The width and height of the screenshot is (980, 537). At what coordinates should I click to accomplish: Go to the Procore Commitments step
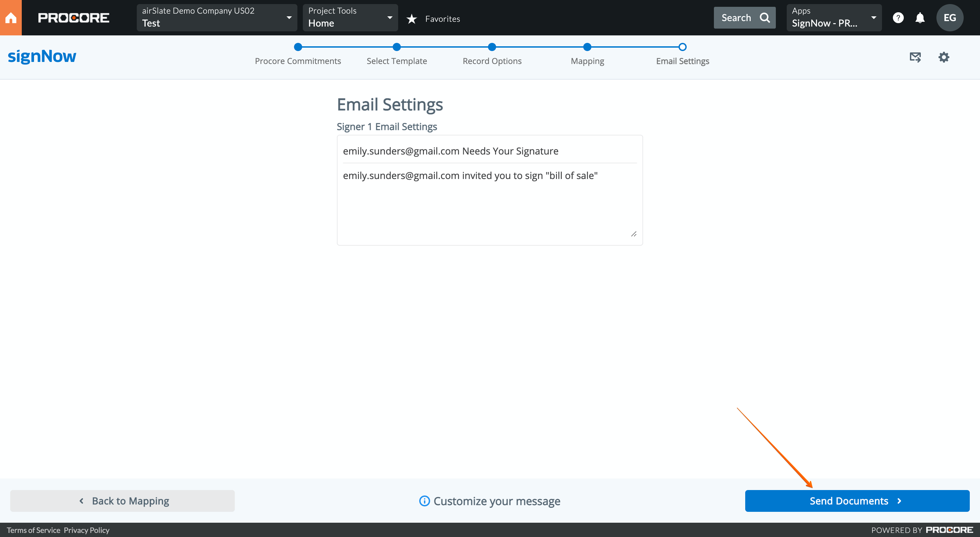298,61
